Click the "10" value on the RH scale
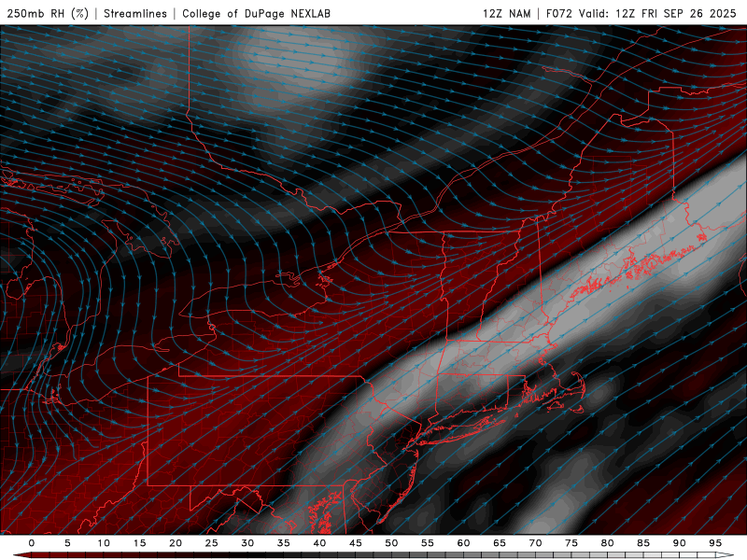 (104, 543)
